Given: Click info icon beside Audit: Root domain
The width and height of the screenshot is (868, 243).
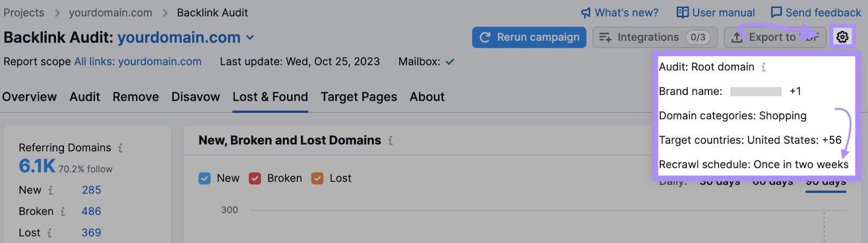Looking at the screenshot, I should pos(763,67).
